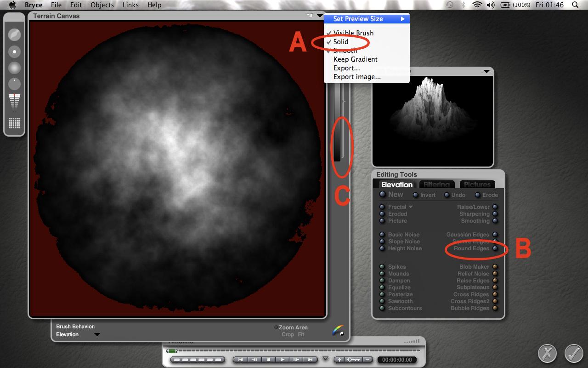The width and height of the screenshot is (588, 368).
Task: Apply Round Edges to the terrain
Action: tap(495, 248)
